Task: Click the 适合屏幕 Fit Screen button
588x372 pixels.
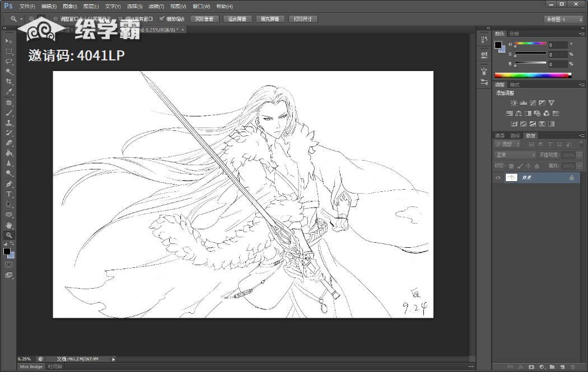Action: (x=237, y=18)
